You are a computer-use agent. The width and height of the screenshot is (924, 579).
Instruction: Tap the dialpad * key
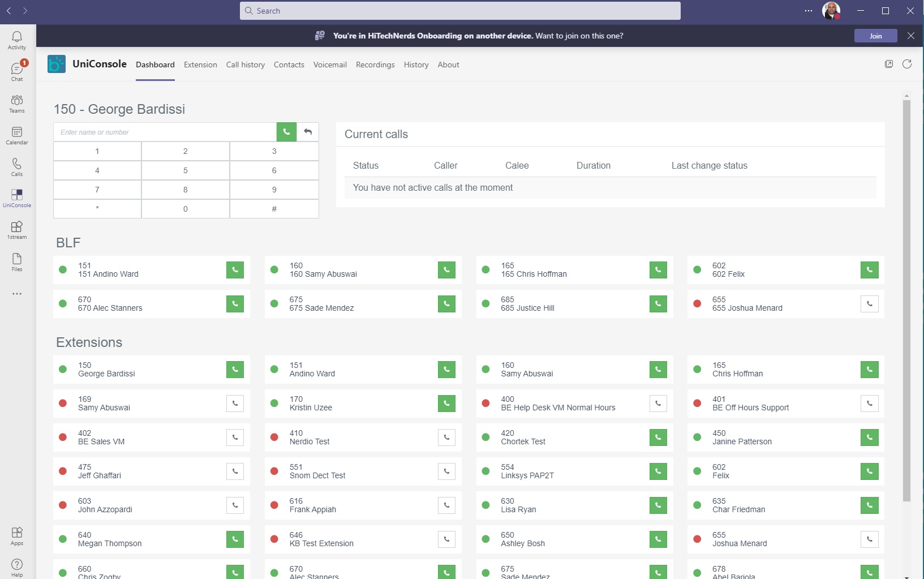point(97,209)
